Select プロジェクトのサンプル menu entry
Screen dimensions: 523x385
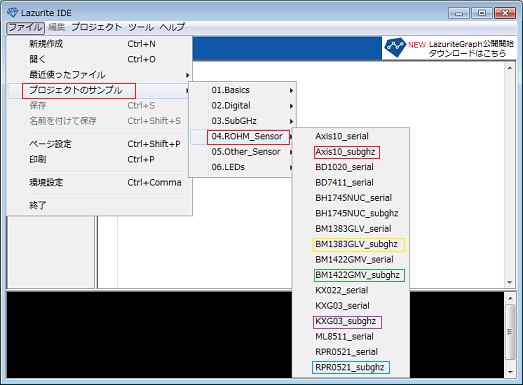[x=99, y=90]
